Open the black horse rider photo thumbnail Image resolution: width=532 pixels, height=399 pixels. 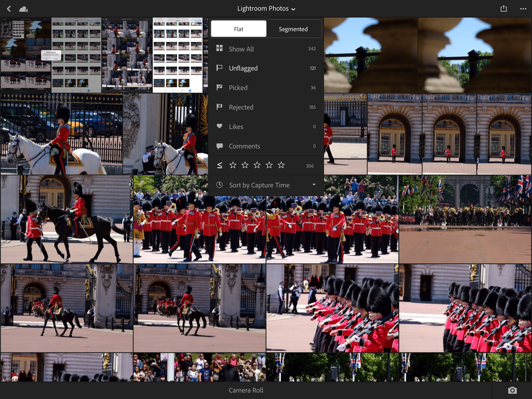tap(67, 219)
